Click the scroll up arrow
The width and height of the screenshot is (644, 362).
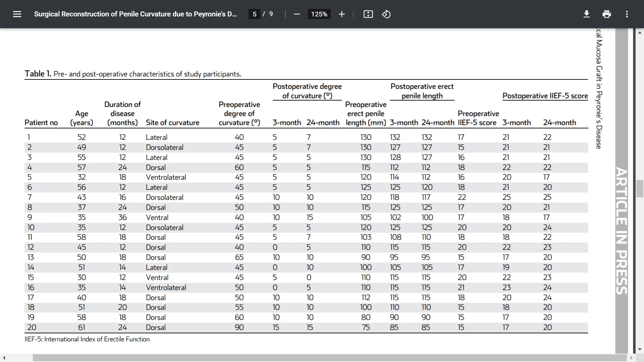(640, 33)
